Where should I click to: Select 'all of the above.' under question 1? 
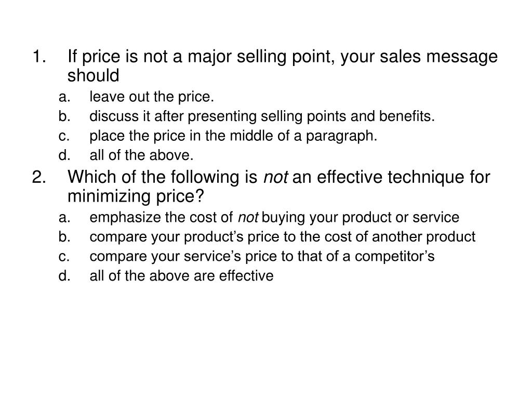[141, 155]
